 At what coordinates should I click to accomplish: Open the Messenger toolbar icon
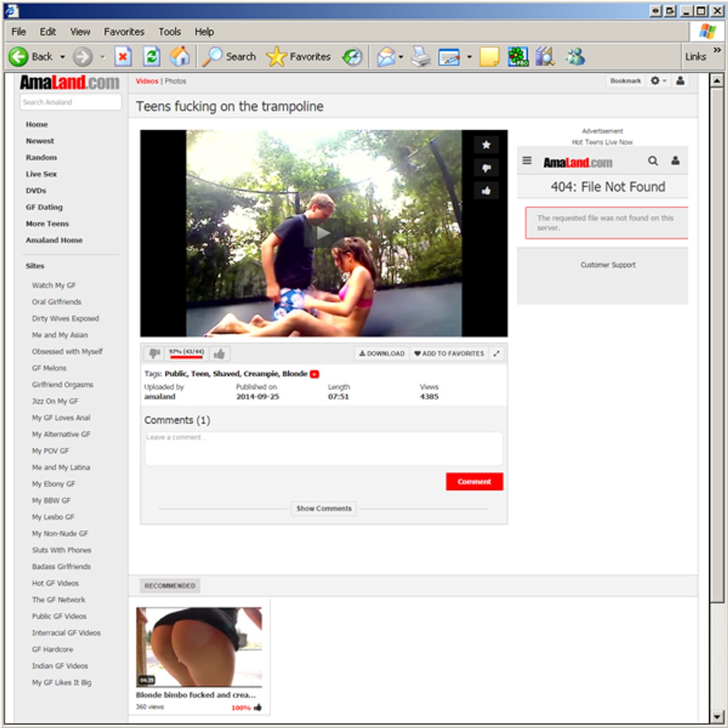pos(575,57)
